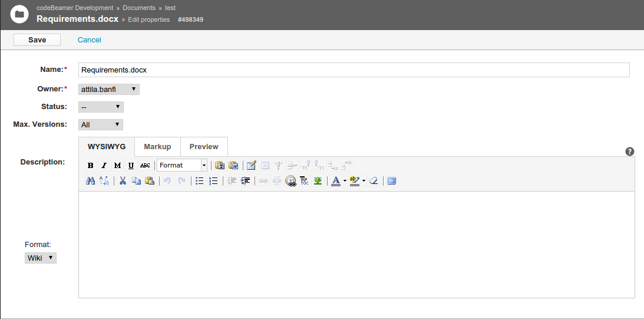The image size is (644, 319).
Task: Toggle fullscreen editor mode icon
Action: (391, 180)
